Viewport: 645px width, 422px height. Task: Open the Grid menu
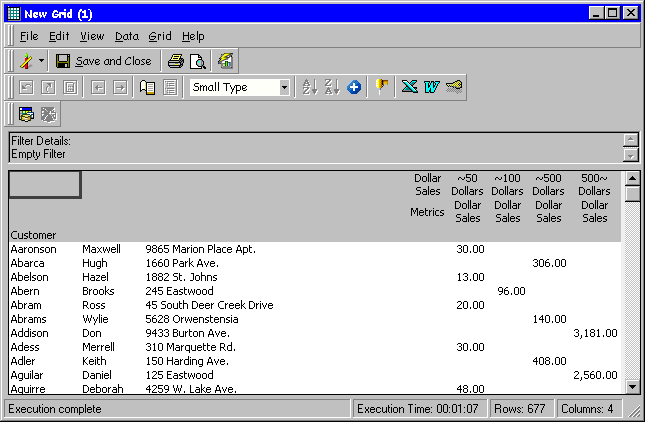point(160,37)
